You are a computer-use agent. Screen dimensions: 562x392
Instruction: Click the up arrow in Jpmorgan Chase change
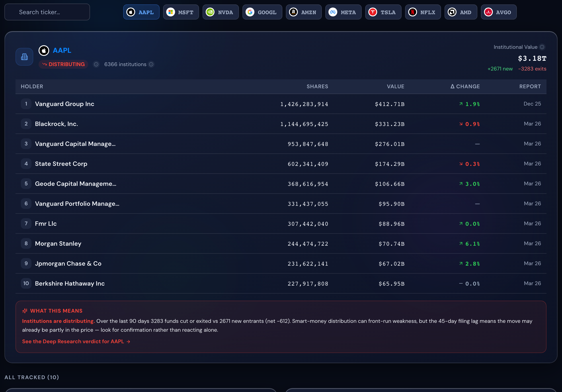pos(461,263)
